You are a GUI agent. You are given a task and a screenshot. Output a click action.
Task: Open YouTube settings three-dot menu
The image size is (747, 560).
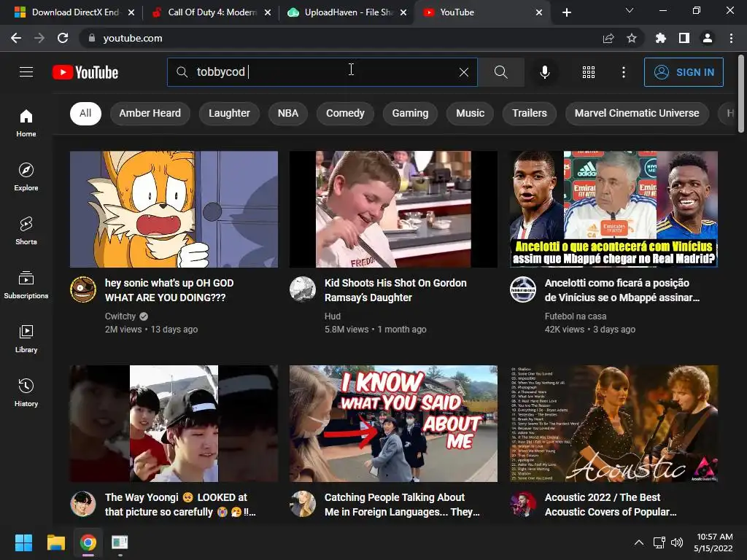[623, 72]
